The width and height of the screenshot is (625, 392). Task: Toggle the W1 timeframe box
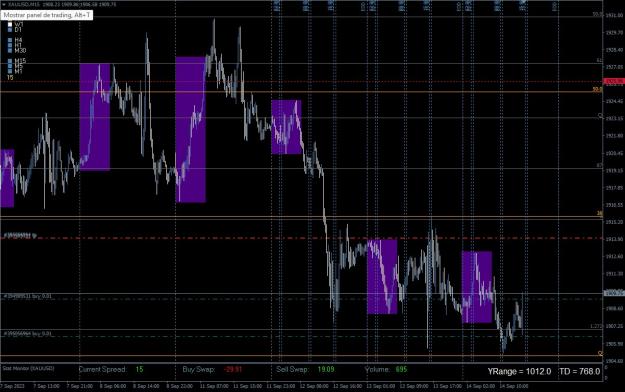[x=10, y=25]
